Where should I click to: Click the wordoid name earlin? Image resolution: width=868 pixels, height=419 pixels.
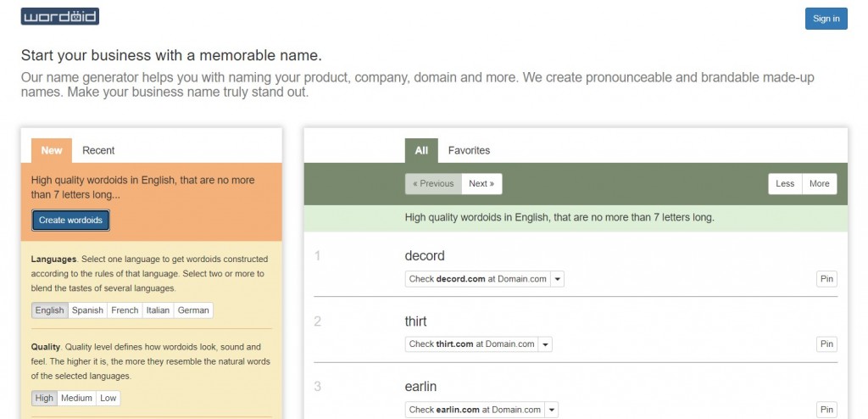[x=420, y=386]
